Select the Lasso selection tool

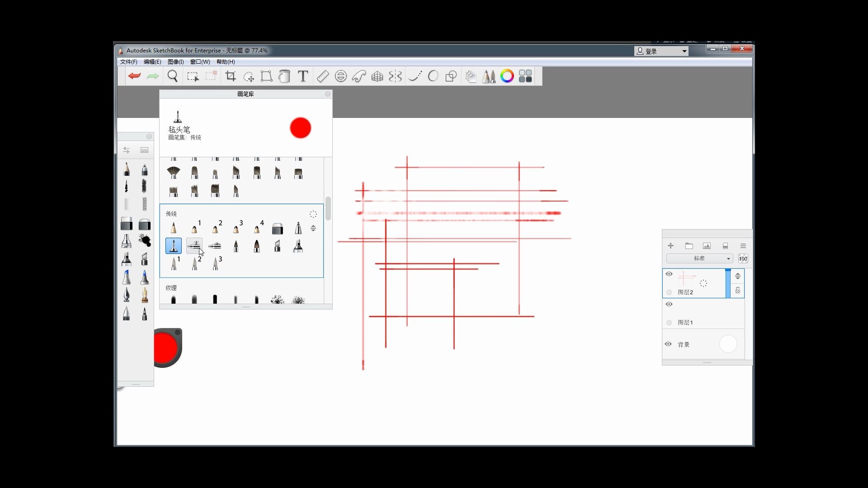pyautogui.click(x=248, y=76)
